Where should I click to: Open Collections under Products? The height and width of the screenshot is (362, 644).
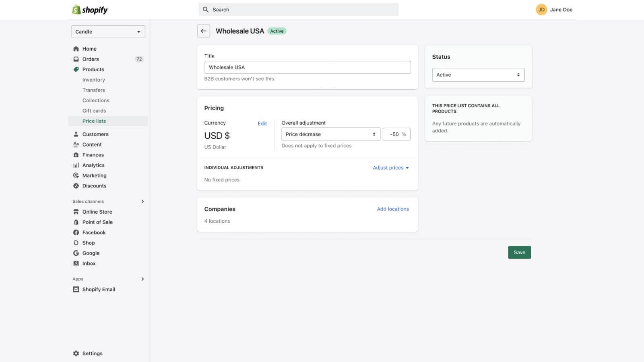[x=96, y=101]
